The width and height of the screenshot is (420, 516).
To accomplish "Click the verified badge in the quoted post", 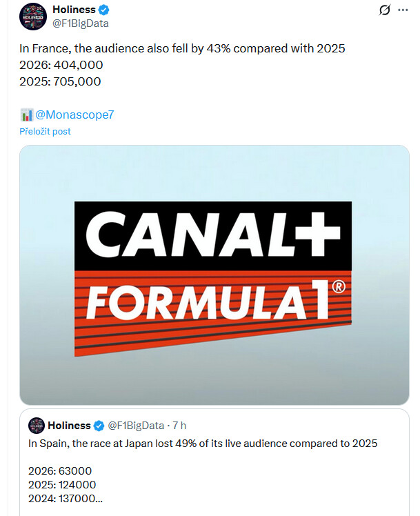I will [98, 425].
